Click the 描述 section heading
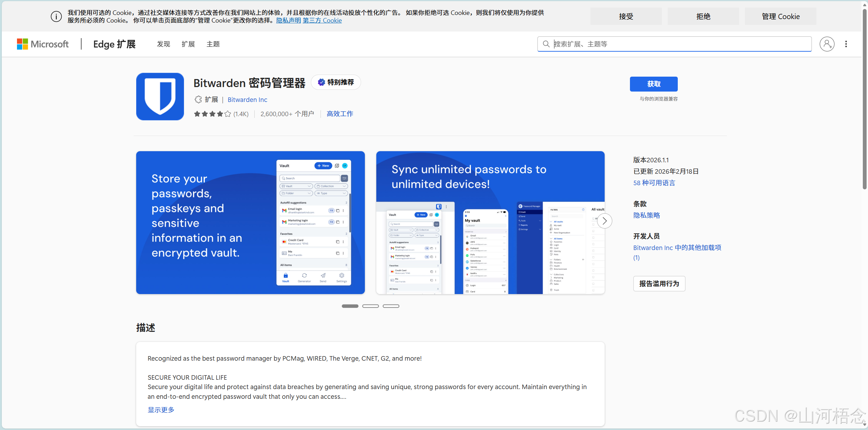The width and height of the screenshot is (868, 430). pyautogui.click(x=146, y=328)
